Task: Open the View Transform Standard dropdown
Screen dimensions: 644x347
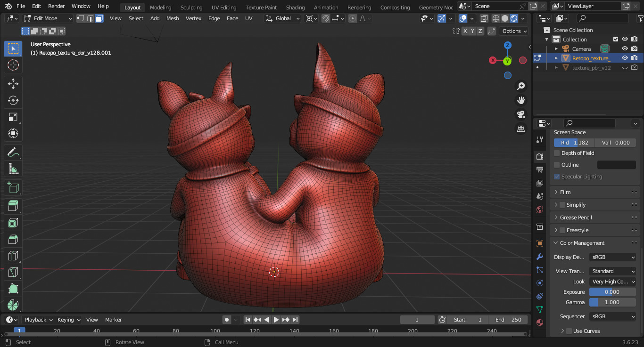Action: pos(613,271)
